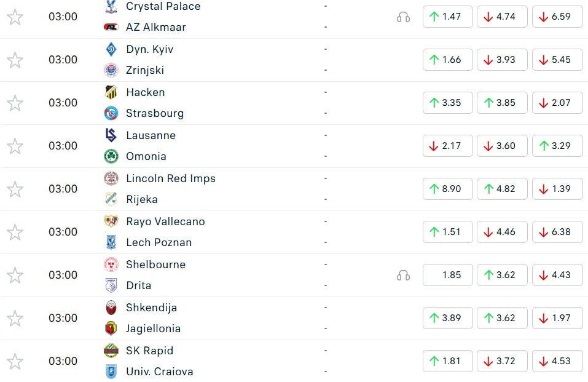Click the Rayo Vallecano team badge
This screenshot has width=588, height=382.
pos(111,221)
